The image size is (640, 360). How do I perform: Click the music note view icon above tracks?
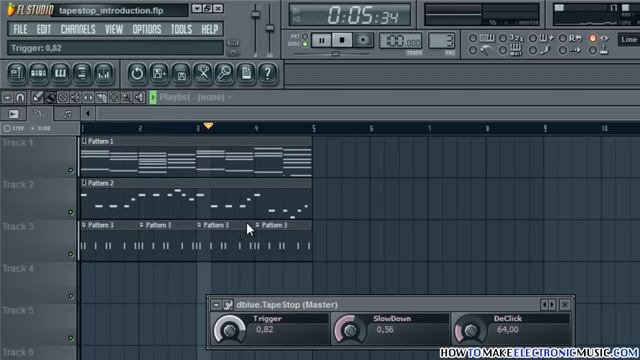tap(67, 114)
